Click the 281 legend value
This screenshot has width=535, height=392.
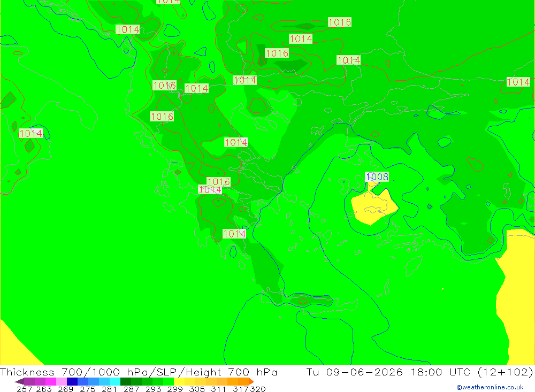click(109, 389)
